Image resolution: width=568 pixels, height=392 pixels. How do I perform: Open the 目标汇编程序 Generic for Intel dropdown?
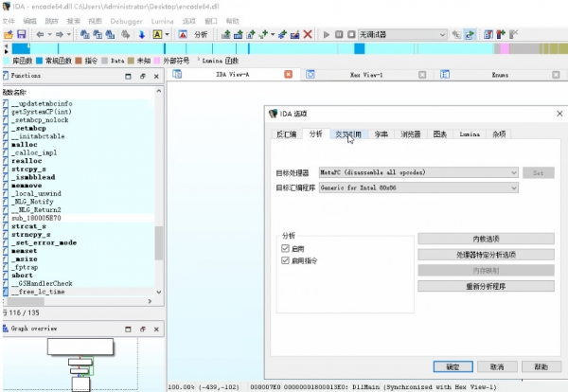pos(514,189)
